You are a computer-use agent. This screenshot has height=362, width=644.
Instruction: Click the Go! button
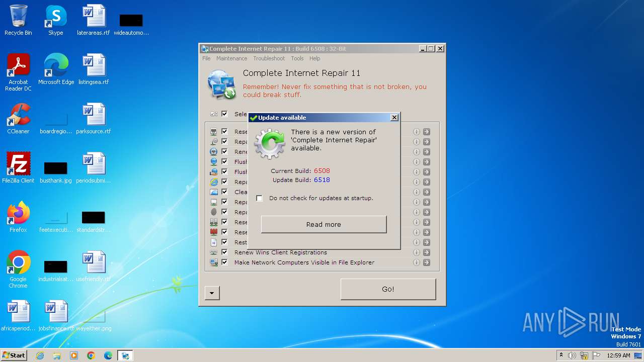[x=388, y=289]
